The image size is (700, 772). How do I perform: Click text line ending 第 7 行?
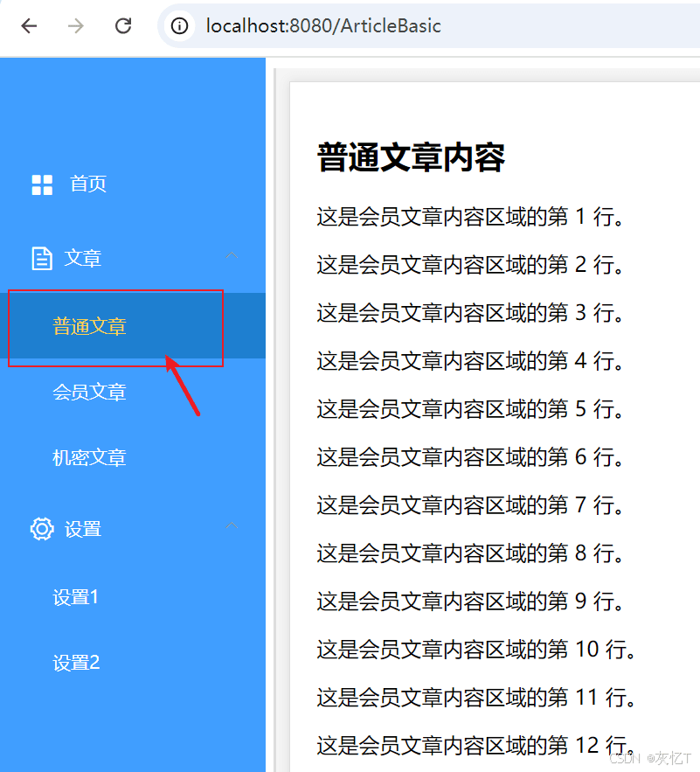[470, 505]
